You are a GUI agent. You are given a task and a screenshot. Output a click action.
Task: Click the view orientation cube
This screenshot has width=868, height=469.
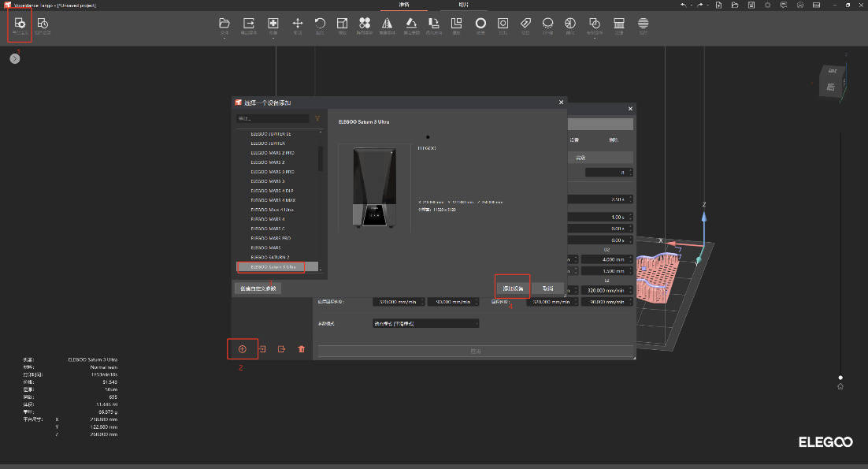pyautogui.click(x=832, y=81)
